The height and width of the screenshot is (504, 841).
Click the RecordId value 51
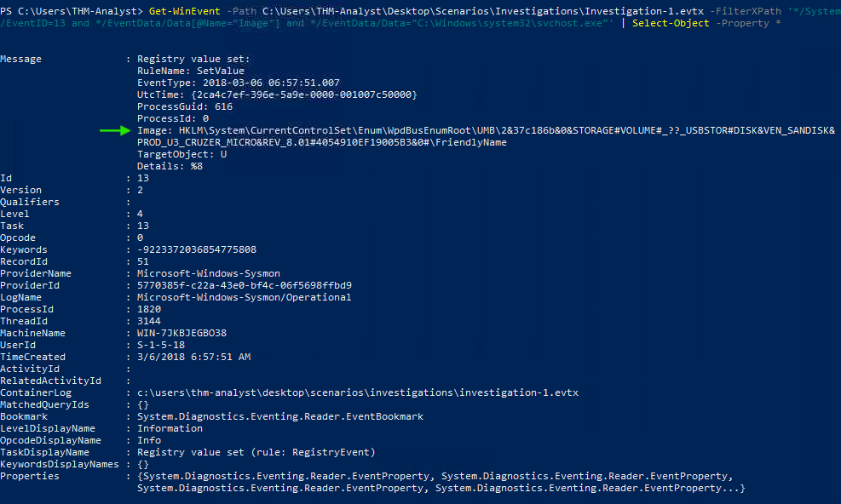[143, 261]
